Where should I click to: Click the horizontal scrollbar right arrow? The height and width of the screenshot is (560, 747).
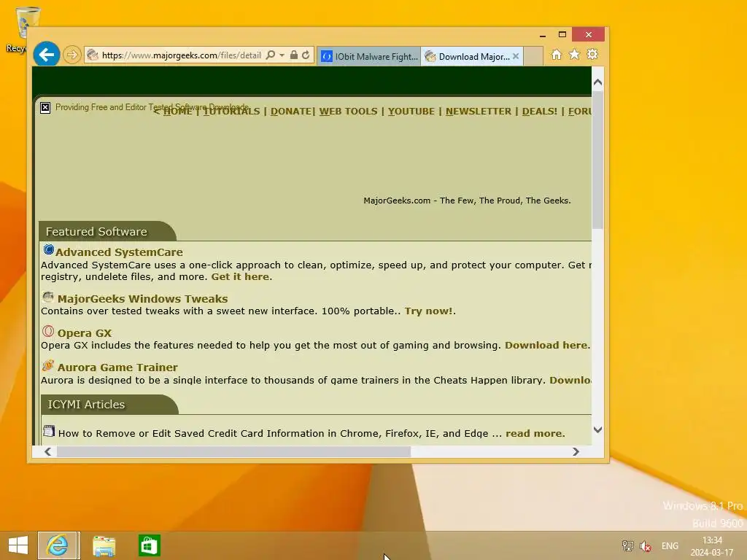[x=576, y=451]
